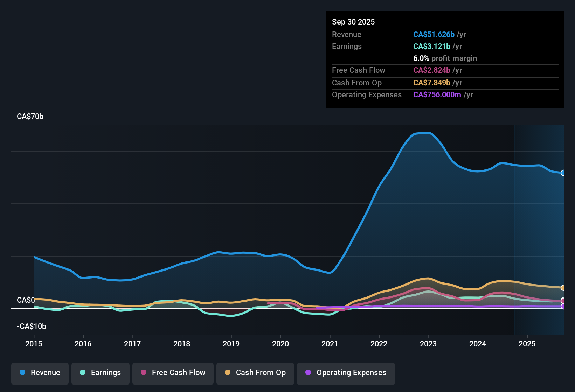Click the 2020 label on the time axis
The image size is (575, 392).
pyautogui.click(x=280, y=344)
